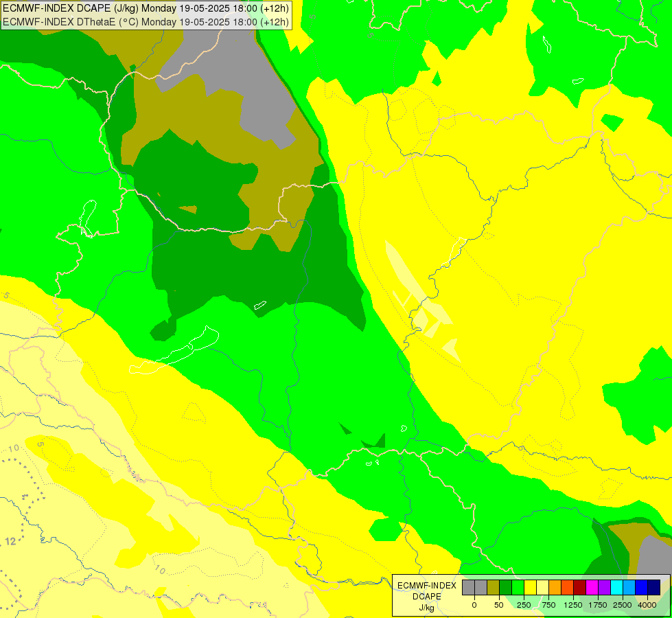Click the red-orange legend swatch
The height and width of the screenshot is (618, 672).
[x=568, y=587]
